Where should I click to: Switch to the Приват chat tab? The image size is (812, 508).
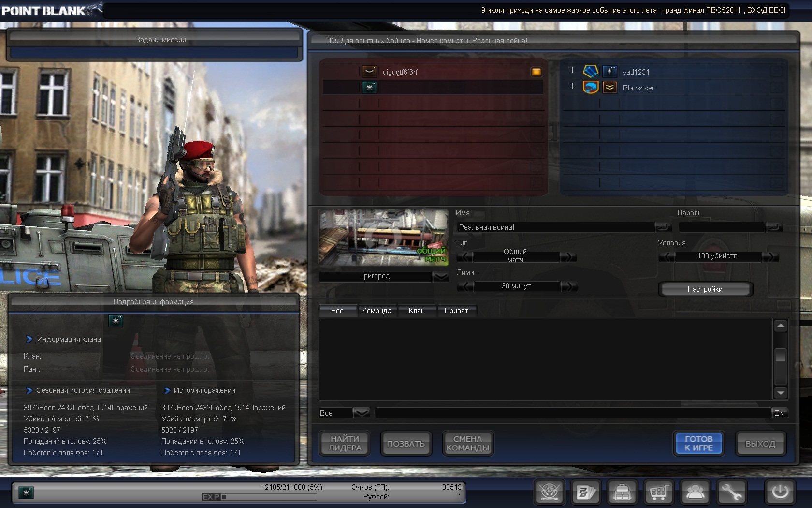click(456, 311)
